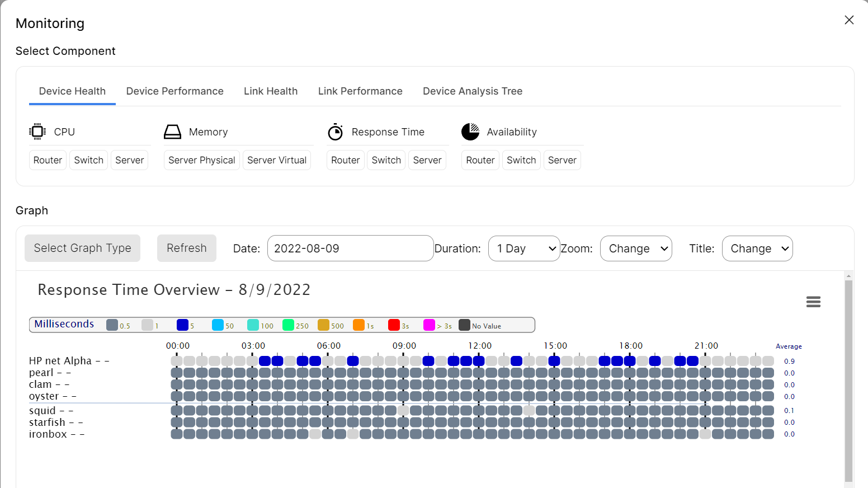The height and width of the screenshot is (488, 868).
Task: Click the Availability pie icon
Action: click(x=470, y=132)
